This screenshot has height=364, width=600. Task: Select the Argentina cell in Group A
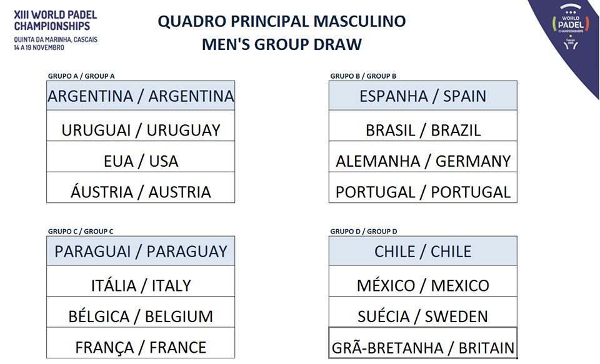click(x=141, y=96)
